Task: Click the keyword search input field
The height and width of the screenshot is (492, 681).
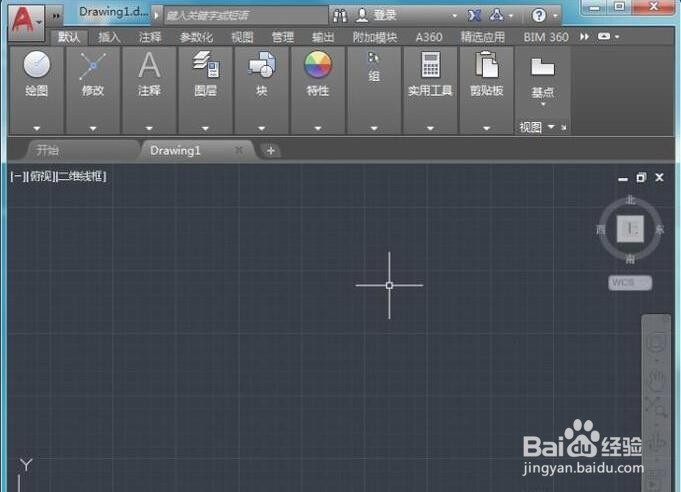Action: pyautogui.click(x=246, y=16)
